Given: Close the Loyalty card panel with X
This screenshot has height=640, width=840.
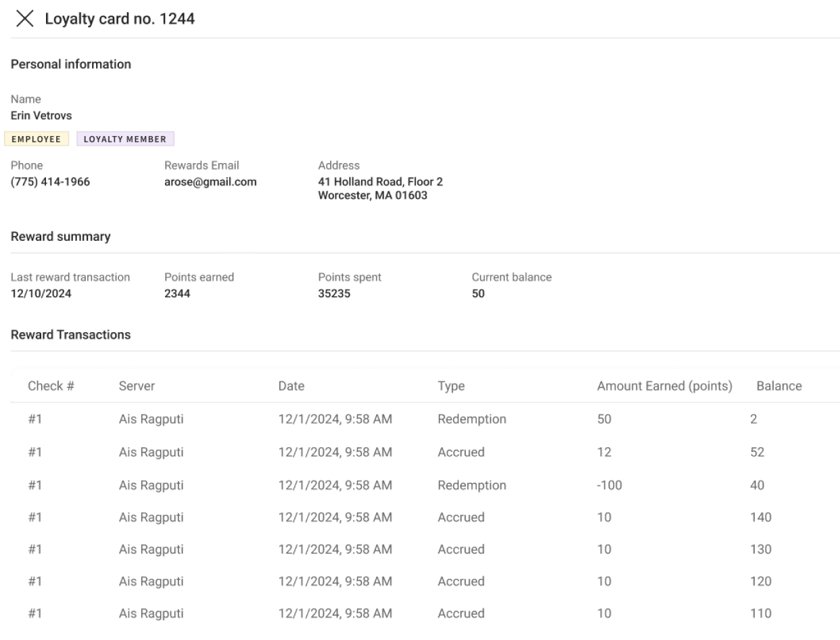Looking at the screenshot, I should [x=24, y=19].
